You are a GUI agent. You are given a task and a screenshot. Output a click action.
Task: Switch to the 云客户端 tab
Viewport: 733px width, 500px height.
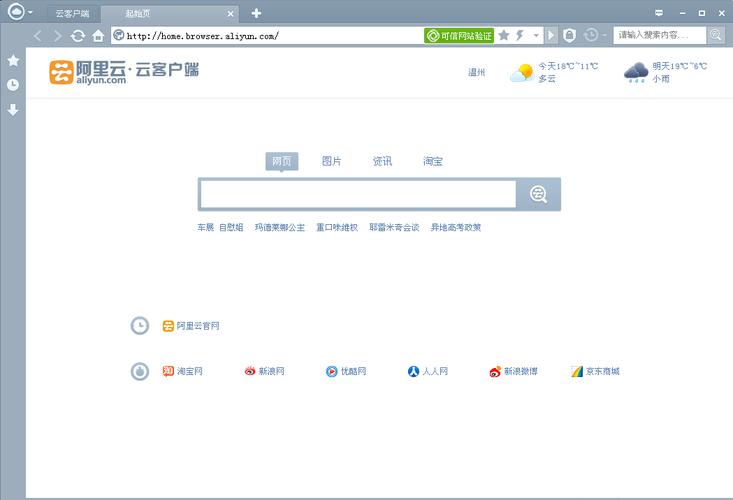pos(72,14)
